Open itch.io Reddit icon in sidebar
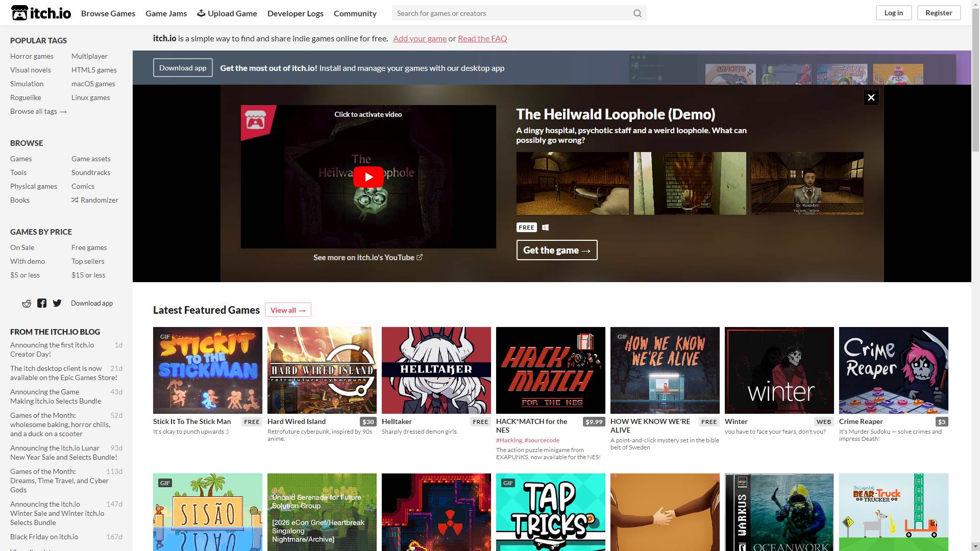Viewport: 980px width, 551px height. pyautogui.click(x=27, y=304)
